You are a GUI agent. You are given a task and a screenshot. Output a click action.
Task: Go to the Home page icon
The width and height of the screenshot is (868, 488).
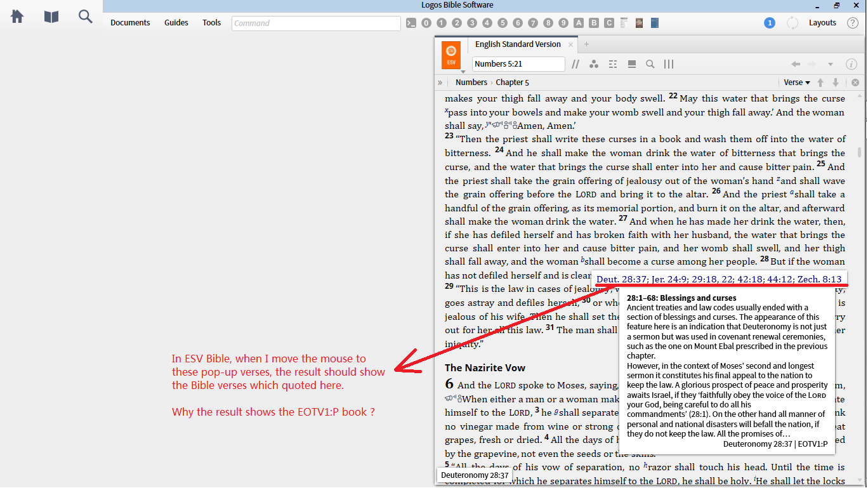(x=17, y=16)
